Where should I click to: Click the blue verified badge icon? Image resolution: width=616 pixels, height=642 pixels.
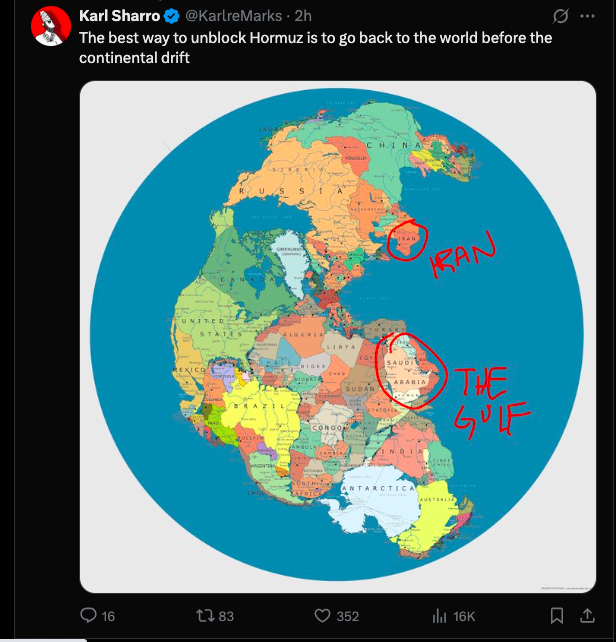coord(172,16)
